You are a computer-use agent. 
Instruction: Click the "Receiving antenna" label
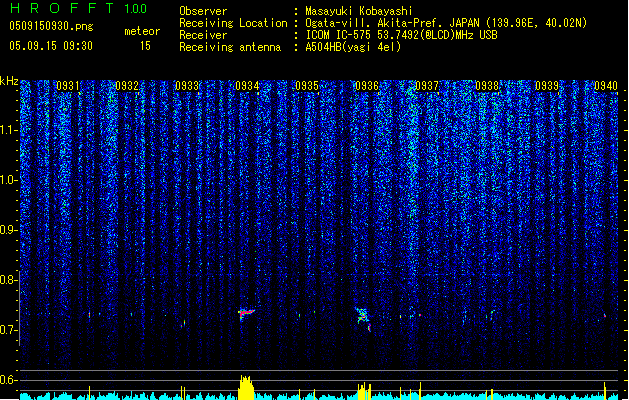tap(230, 47)
